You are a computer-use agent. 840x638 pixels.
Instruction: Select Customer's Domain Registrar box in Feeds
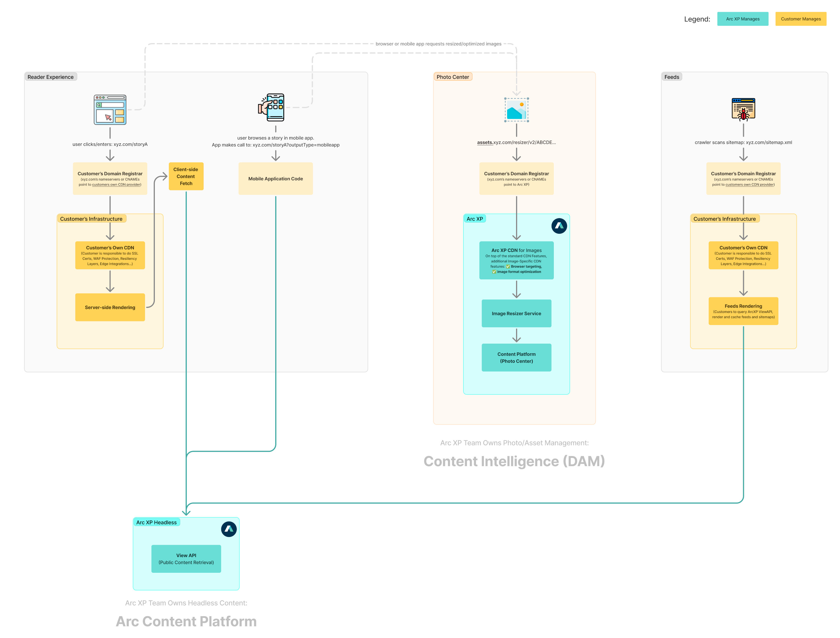tap(744, 179)
